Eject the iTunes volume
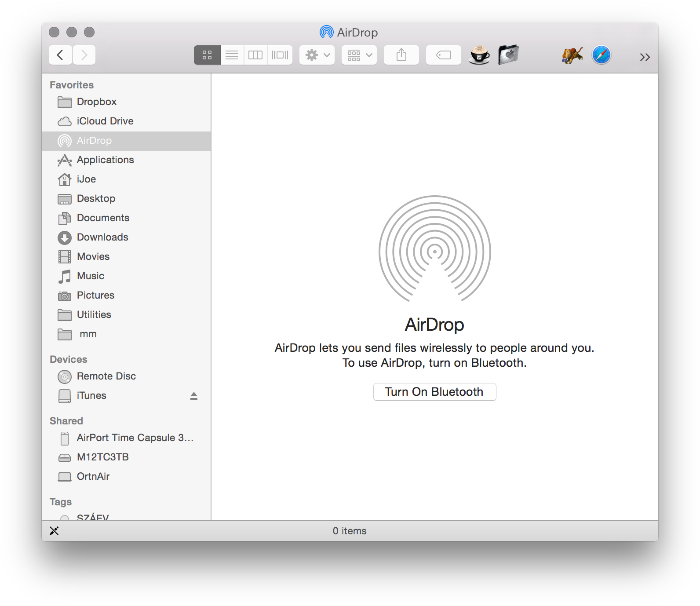 (x=194, y=396)
